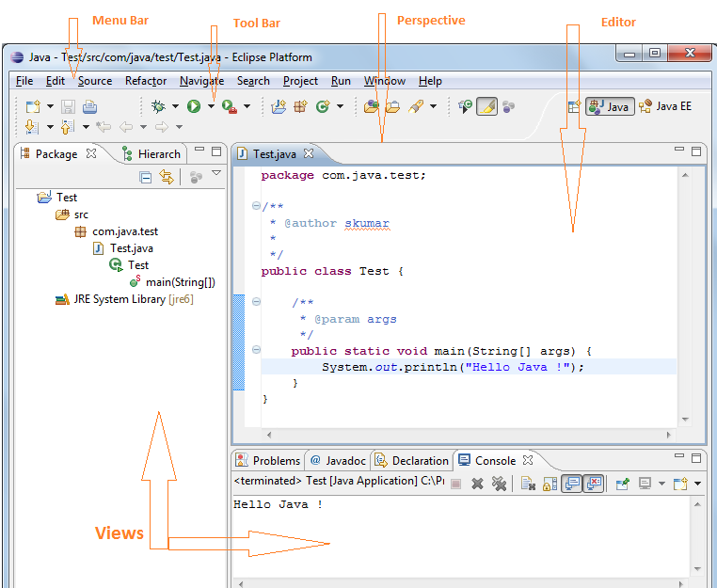
Task: Click the Last Edit Location icon
Action: (x=104, y=127)
